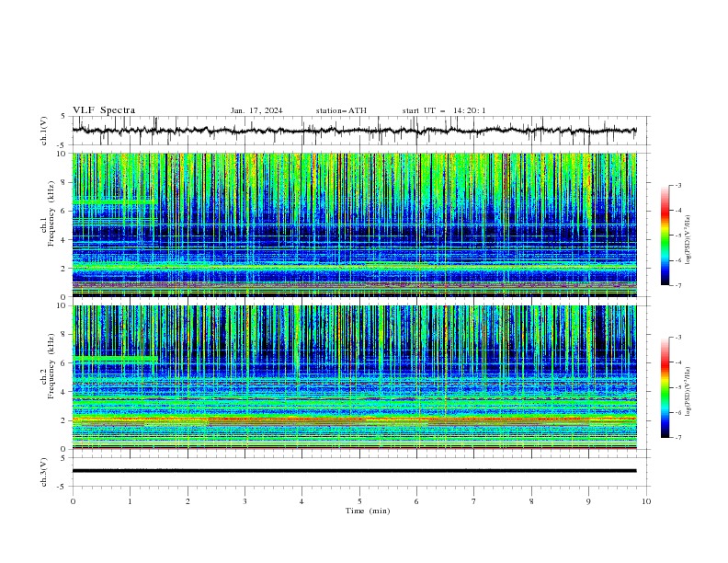
Task: Click the ch.1 "Frequency (kHz)" axis label
Action: pos(51,213)
